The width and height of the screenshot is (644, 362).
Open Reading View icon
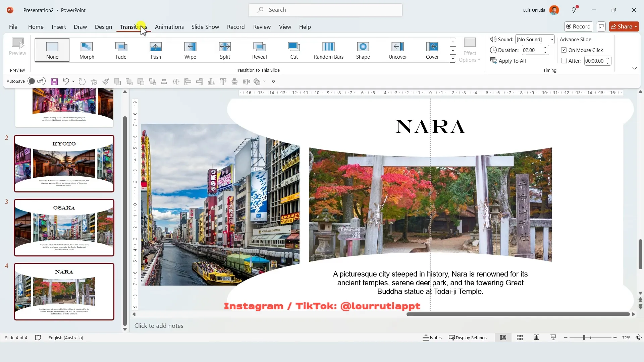pos(536,338)
